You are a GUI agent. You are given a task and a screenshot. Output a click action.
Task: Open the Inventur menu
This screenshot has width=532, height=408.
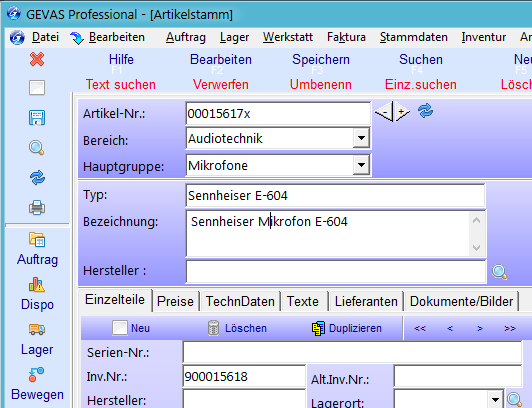483,37
